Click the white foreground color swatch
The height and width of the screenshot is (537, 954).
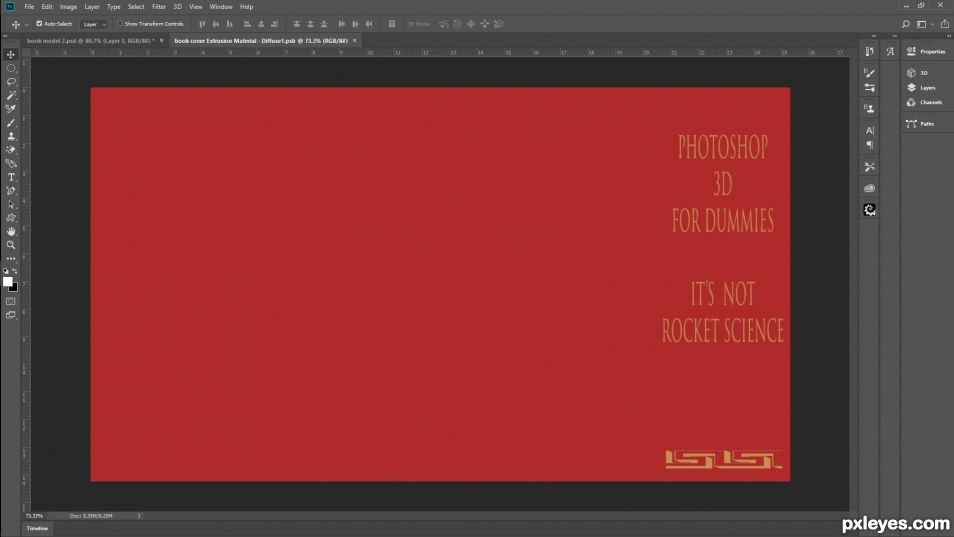point(7,282)
